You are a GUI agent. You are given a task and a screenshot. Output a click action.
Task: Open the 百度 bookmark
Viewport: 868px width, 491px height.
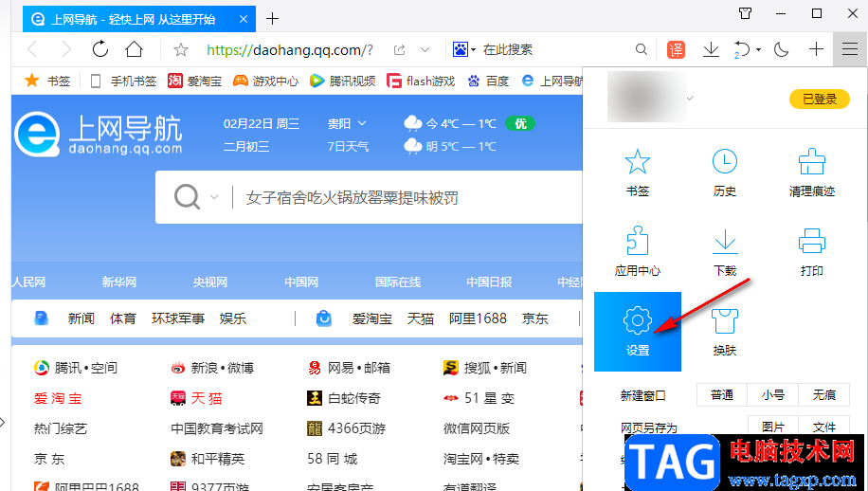[488, 81]
